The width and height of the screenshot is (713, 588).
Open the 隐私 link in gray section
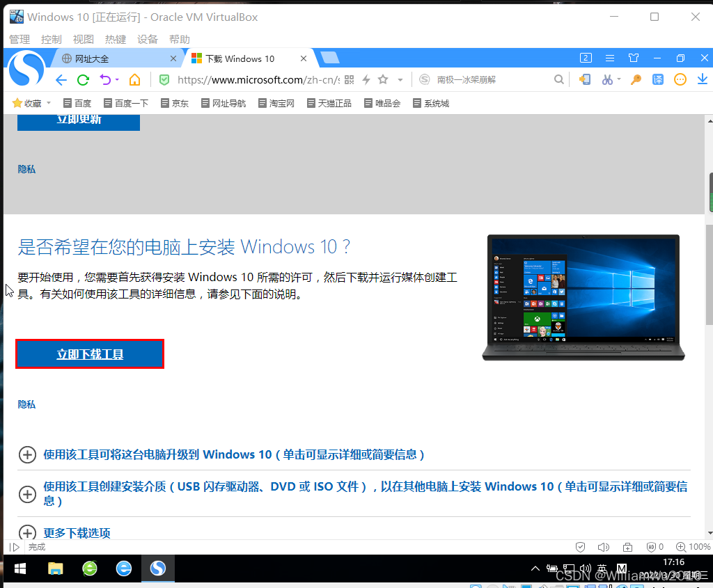pos(26,169)
